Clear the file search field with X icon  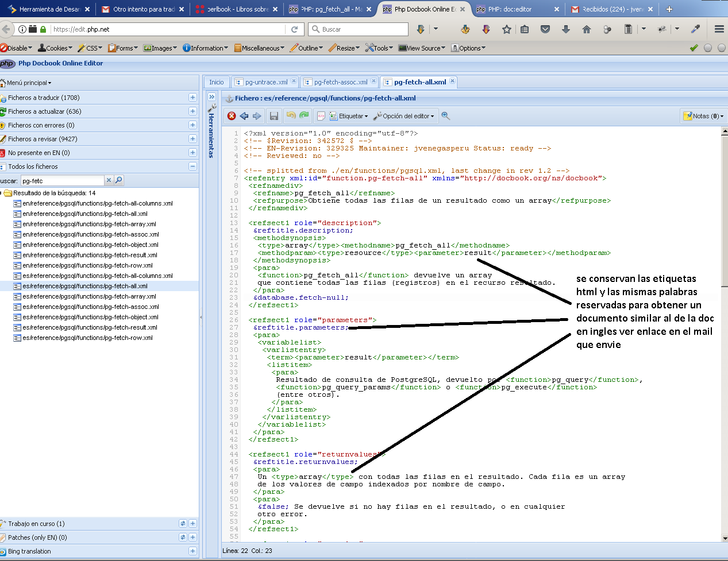click(109, 180)
